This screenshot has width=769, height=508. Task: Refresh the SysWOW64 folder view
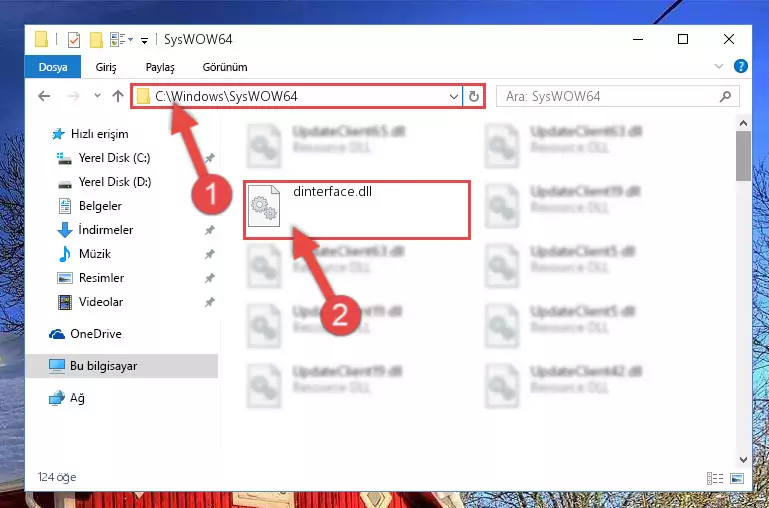tap(474, 97)
